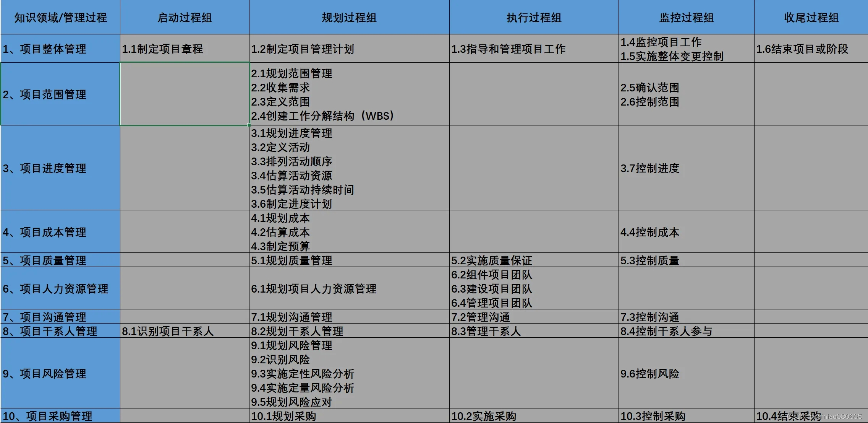Click the 执行过程组 header cell

pos(534,18)
